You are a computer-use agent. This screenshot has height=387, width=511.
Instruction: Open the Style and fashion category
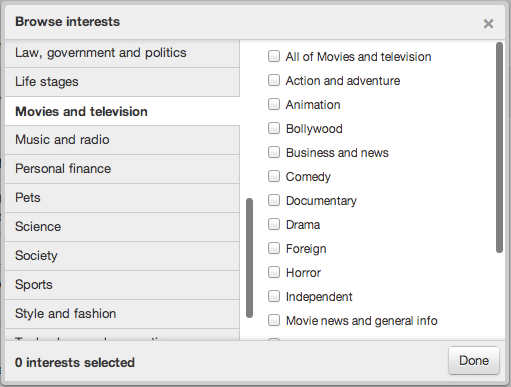click(122, 314)
